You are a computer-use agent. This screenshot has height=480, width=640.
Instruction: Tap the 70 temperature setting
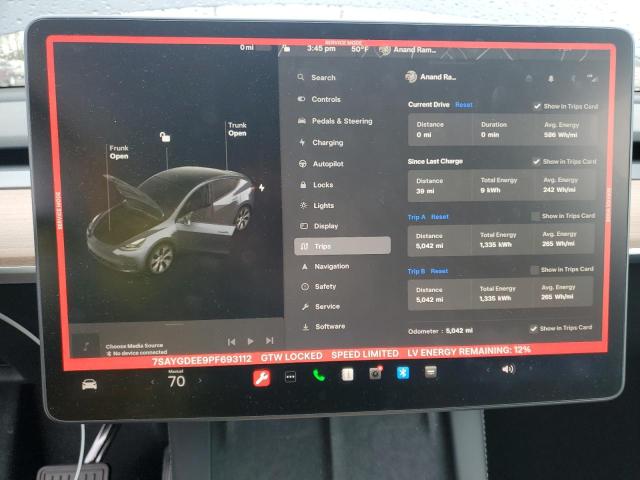(x=176, y=381)
